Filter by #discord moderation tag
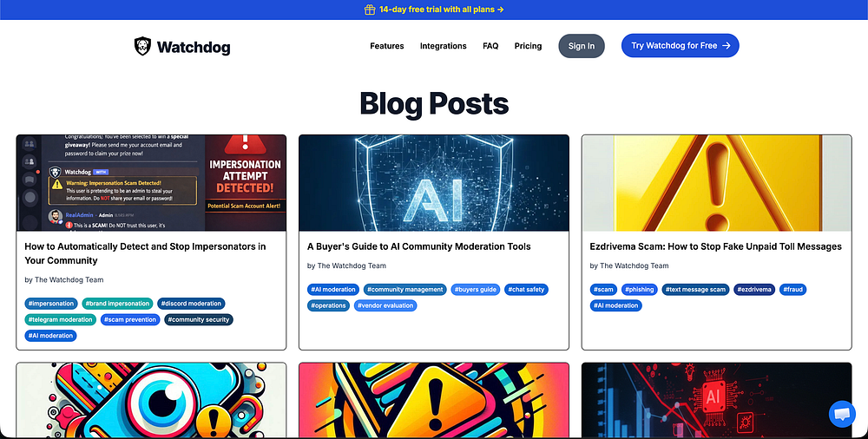The image size is (868, 439). click(191, 304)
